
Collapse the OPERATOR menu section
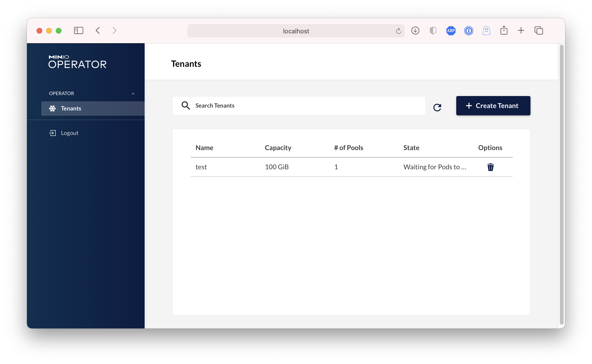coord(133,93)
